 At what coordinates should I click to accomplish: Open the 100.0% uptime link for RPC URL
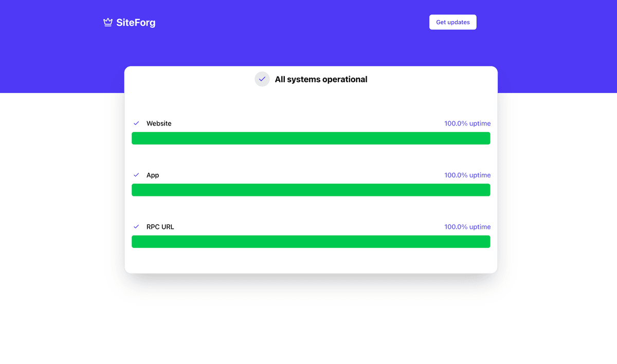(x=467, y=227)
